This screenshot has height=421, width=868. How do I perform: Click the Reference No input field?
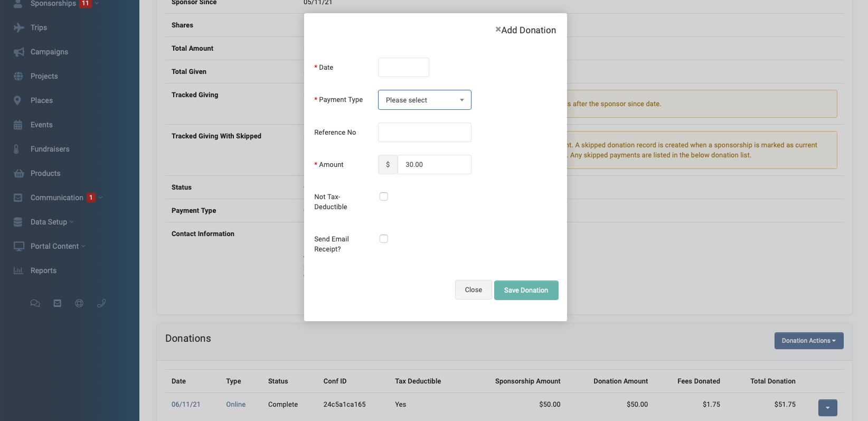coord(424,133)
